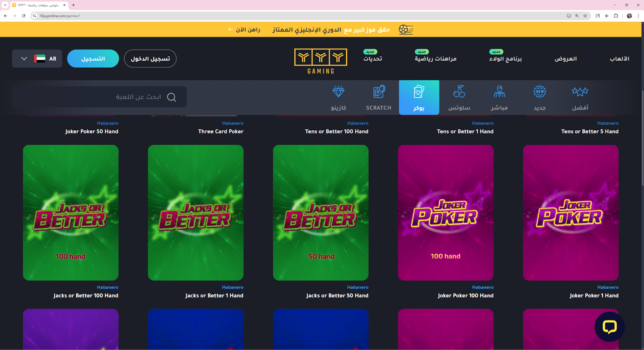The height and width of the screenshot is (350, 644).
Task: Click the Tens or Better 1 Hand title
Action: point(465,132)
